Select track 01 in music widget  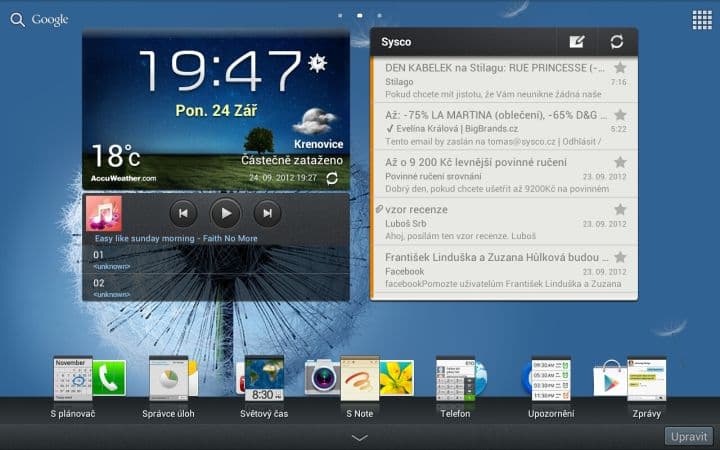click(215, 259)
